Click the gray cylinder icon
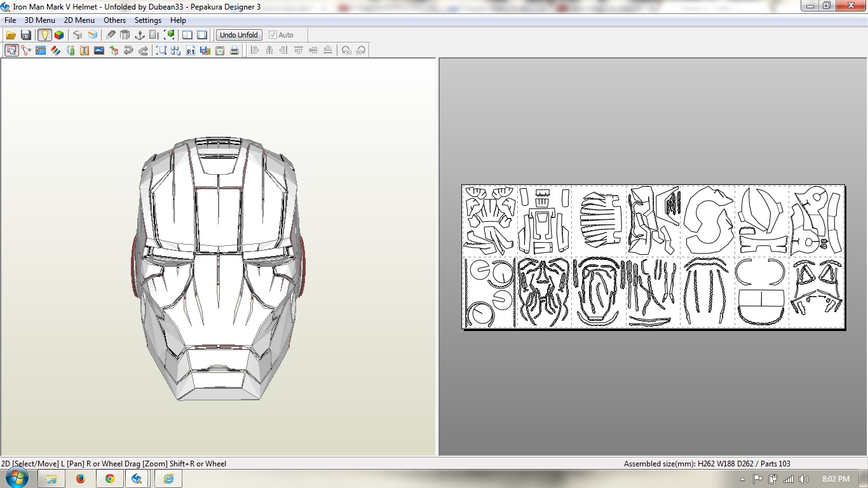 tap(125, 35)
